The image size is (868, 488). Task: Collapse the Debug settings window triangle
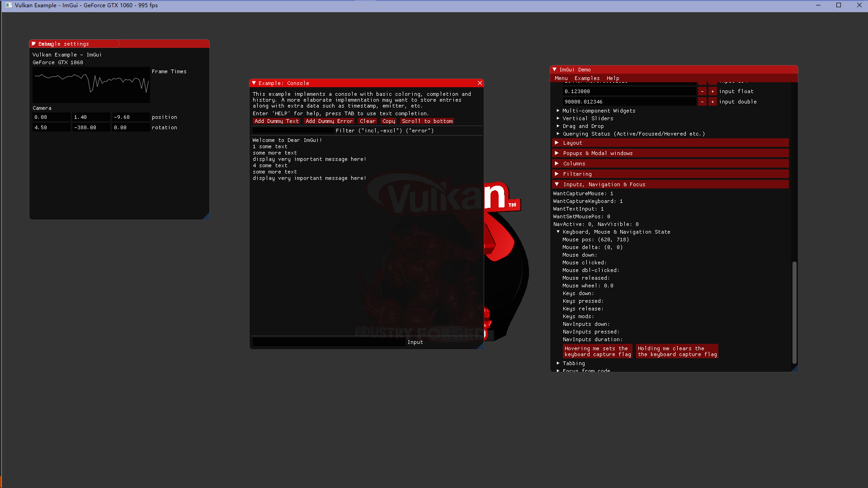[x=33, y=44]
